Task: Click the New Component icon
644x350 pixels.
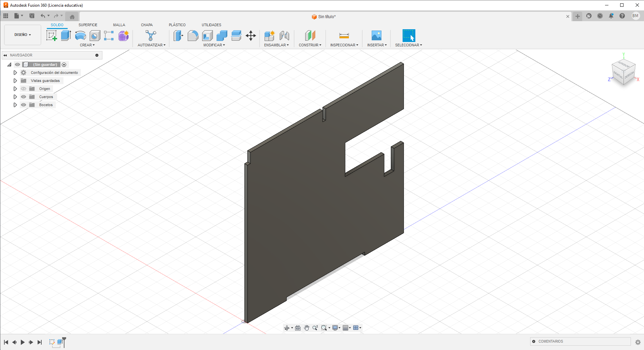Action: [x=269, y=36]
